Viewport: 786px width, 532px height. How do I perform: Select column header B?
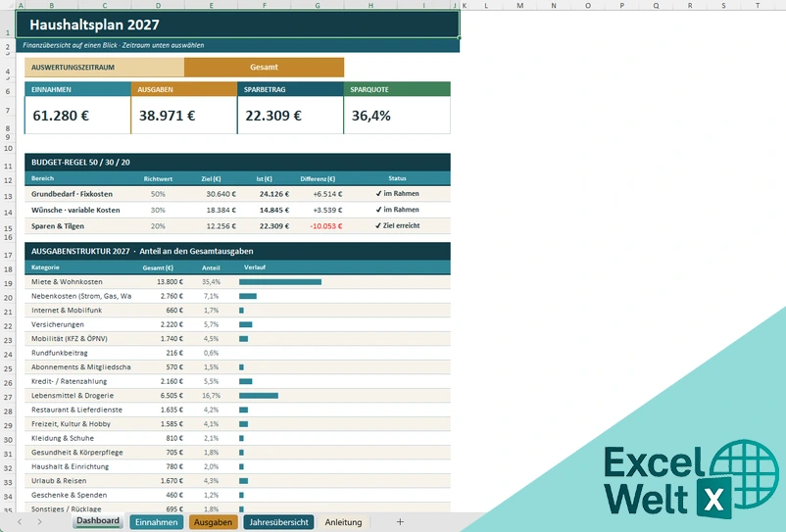coord(51,5)
